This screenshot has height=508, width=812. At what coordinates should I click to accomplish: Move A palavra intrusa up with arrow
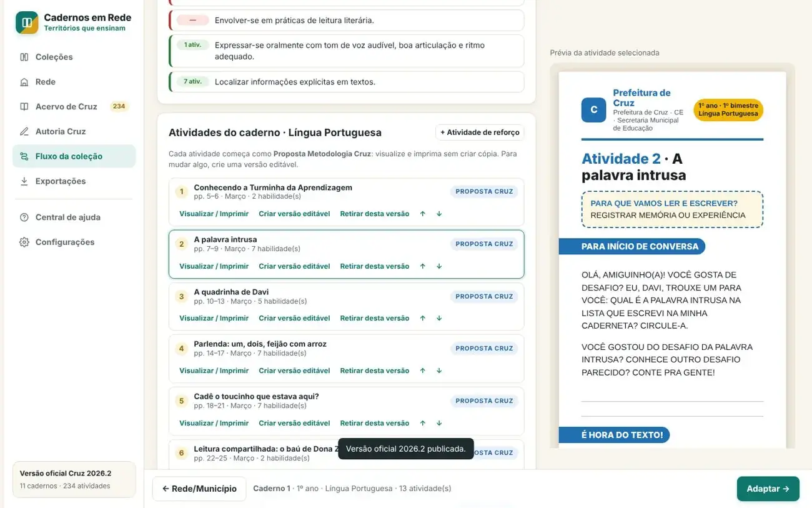coord(423,266)
